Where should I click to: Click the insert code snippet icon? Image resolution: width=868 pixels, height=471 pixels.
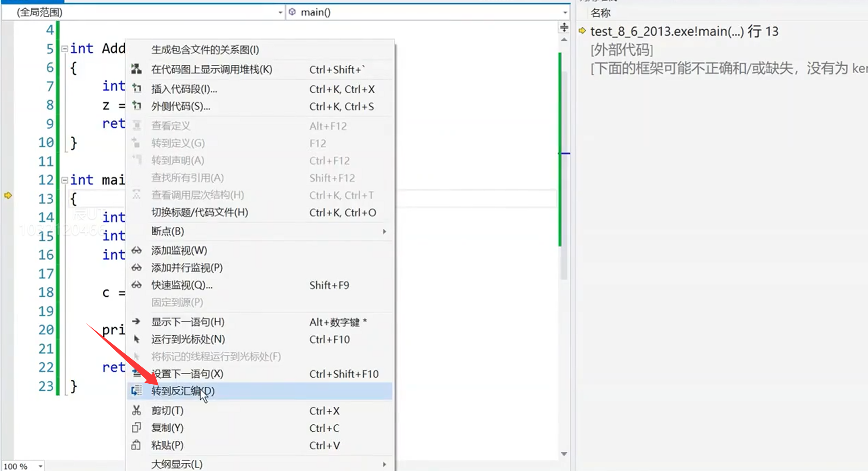tap(137, 89)
